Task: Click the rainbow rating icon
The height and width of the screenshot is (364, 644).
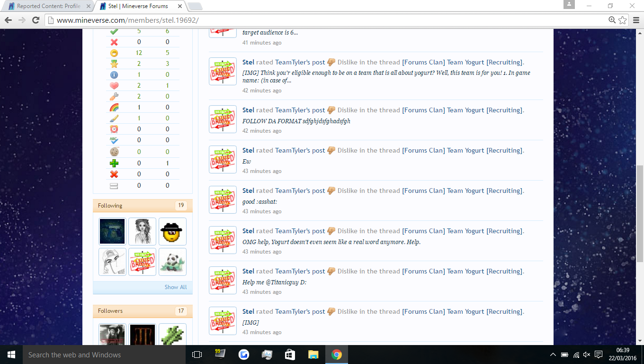Action: pyautogui.click(x=114, y=108)
